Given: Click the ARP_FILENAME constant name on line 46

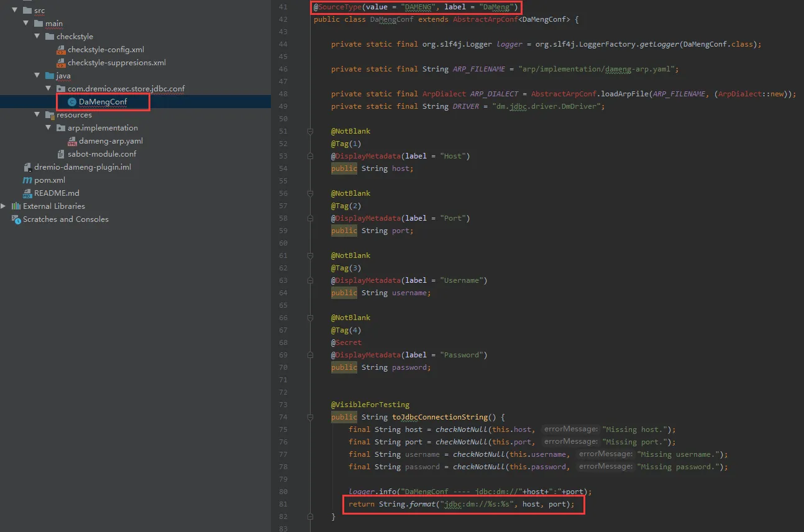Looking at the screenshot, I should tap(479, 69).
